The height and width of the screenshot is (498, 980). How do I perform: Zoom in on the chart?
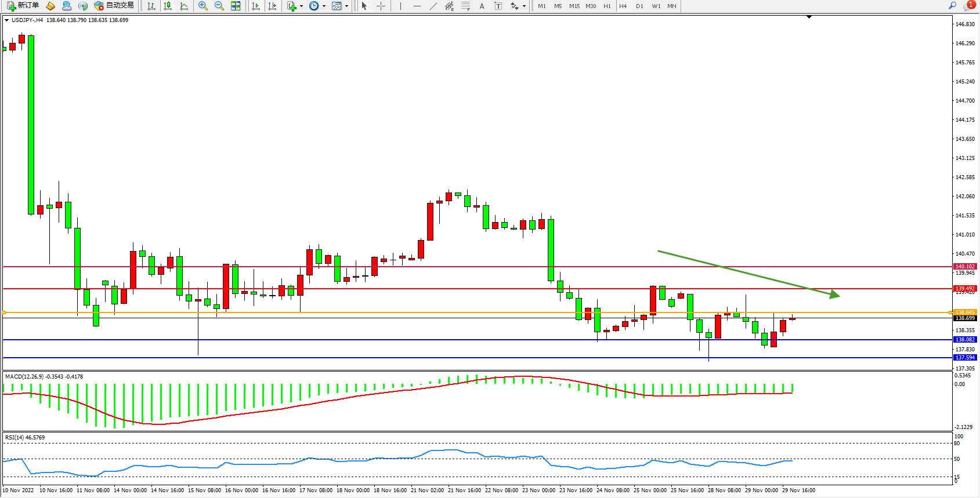(x=202, y=6)
